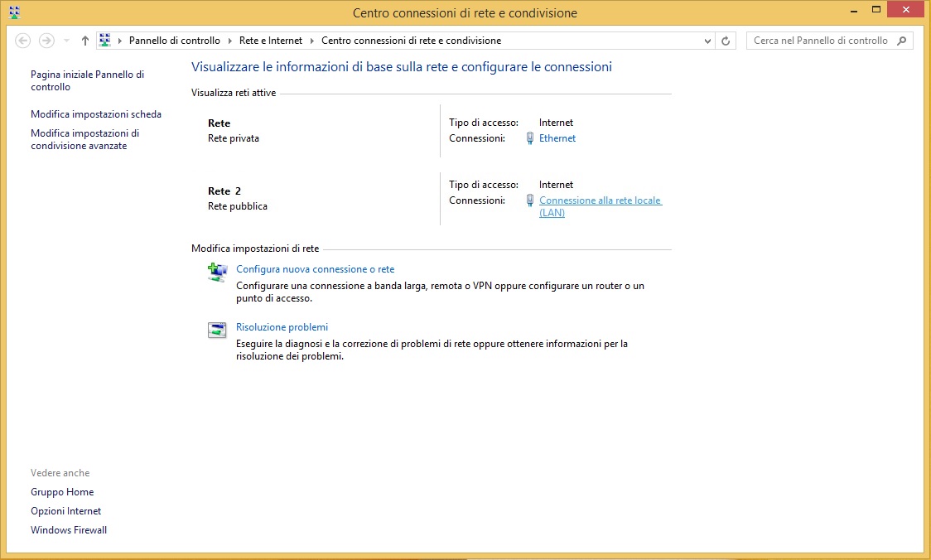Click the Network and Sharing Center icon in address bar
The width and height of the screenshot is (931, 560).
point(104,39)
